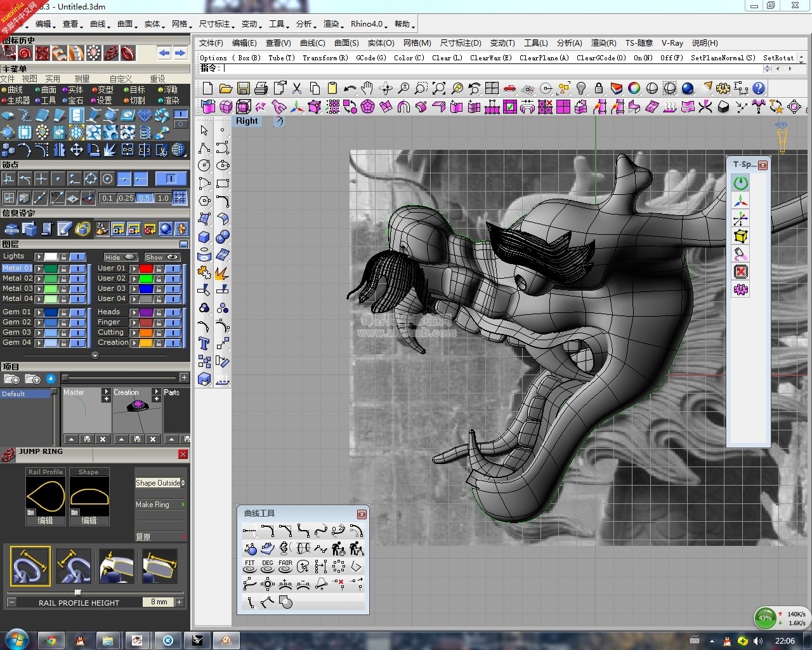Toggle the large snap-points on switch

171,179
